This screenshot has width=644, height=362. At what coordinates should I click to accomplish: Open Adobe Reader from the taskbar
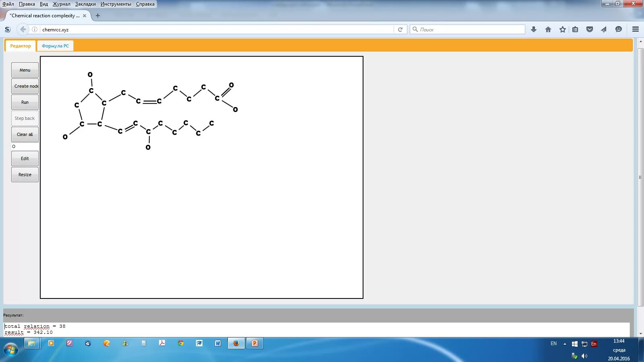(162, 343)
